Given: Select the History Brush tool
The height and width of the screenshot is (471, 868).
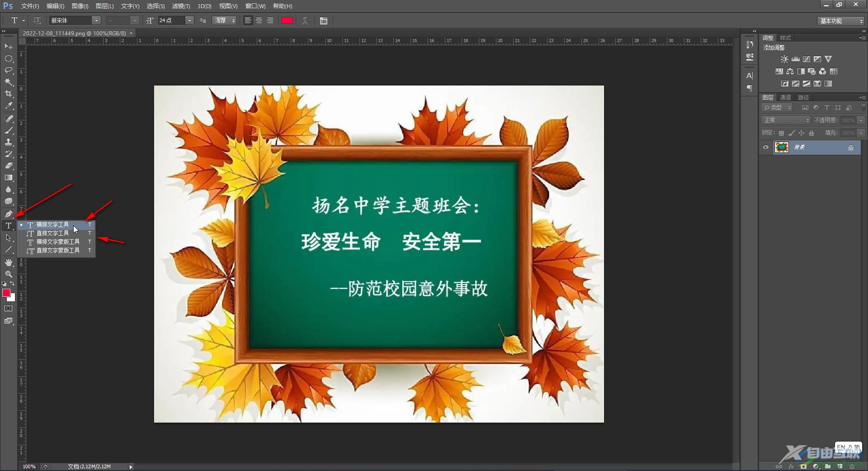Looking at the screenshot, I should point(9,154).
